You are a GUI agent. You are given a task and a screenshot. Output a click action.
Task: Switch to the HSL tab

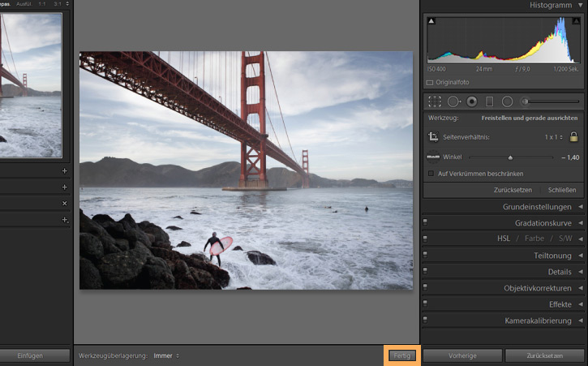(x=504, y=239)
